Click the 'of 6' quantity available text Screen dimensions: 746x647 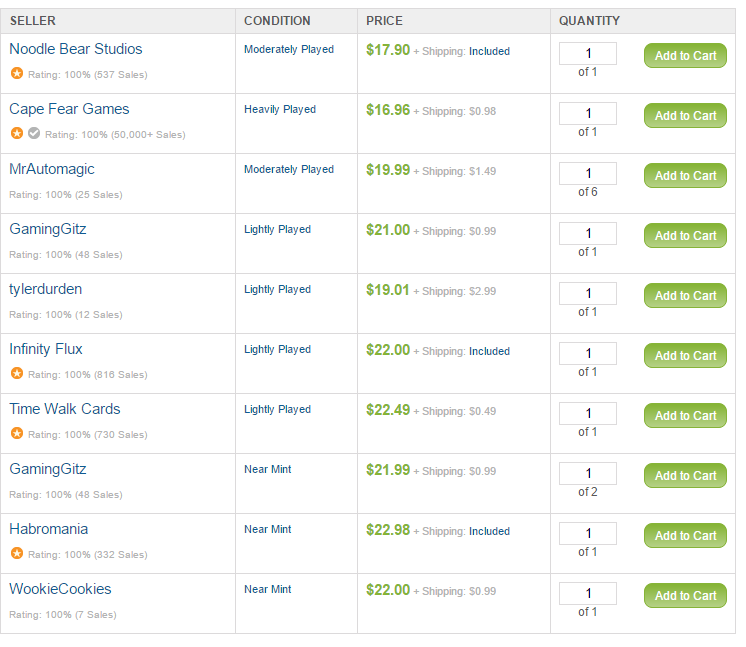coord(588,192)
